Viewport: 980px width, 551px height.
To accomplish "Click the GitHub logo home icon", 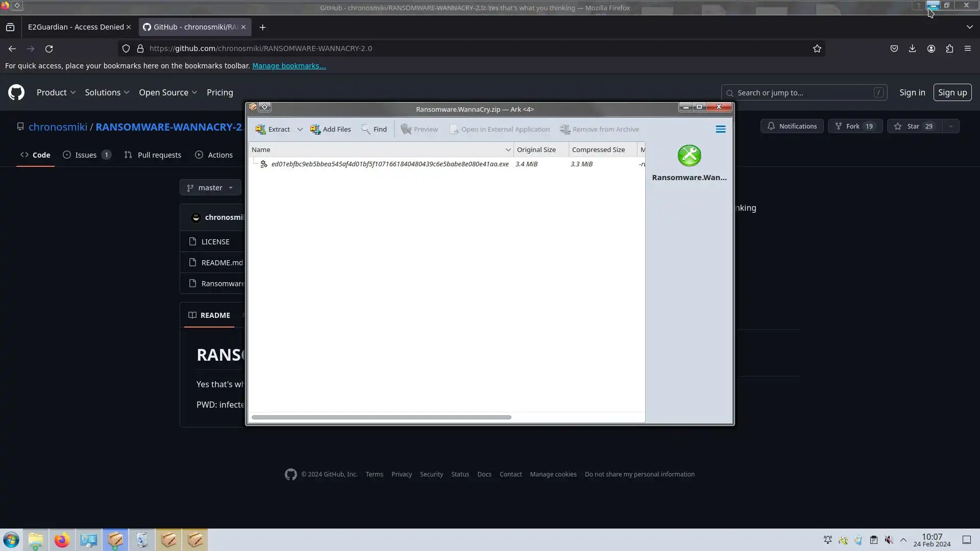I will (x=16, y=92).
